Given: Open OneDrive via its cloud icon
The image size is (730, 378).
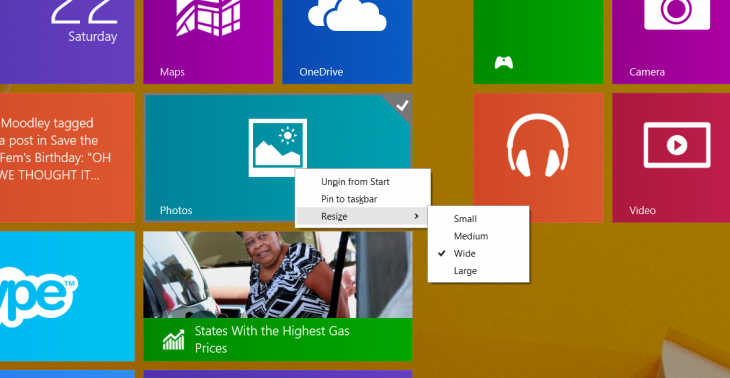Looking at the screenshot, I should point(347,14).
